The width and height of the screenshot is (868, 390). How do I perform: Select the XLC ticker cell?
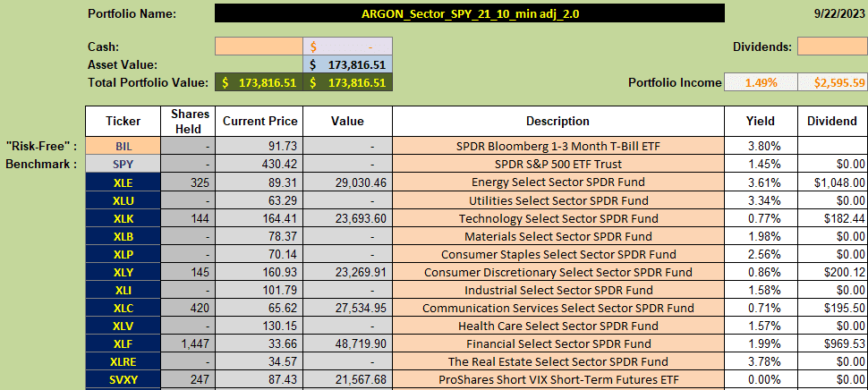pos(123,308)
